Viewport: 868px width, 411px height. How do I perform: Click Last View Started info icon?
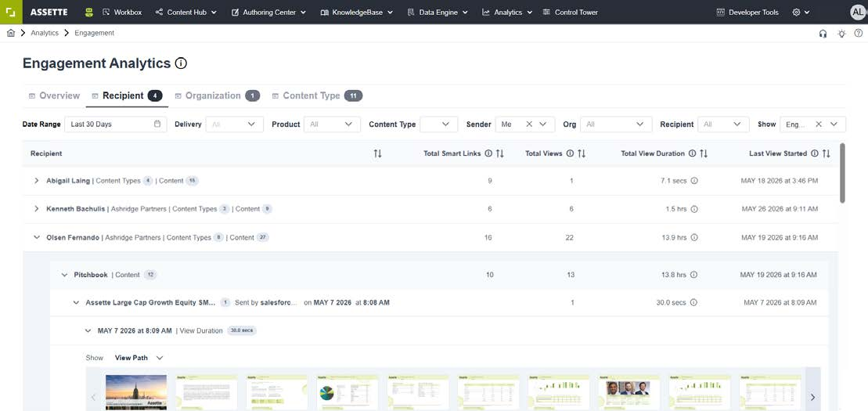point(814,153)
